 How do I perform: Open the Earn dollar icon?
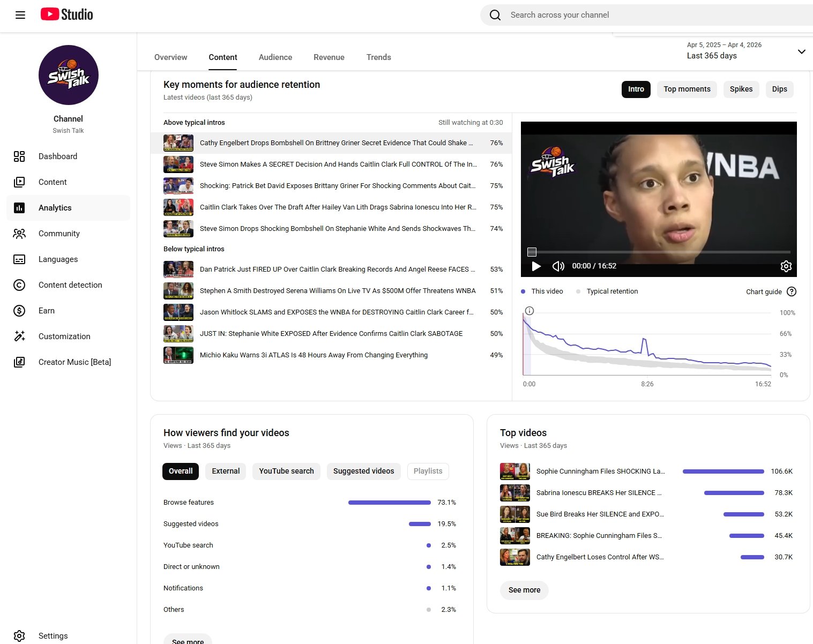[19, 311]
